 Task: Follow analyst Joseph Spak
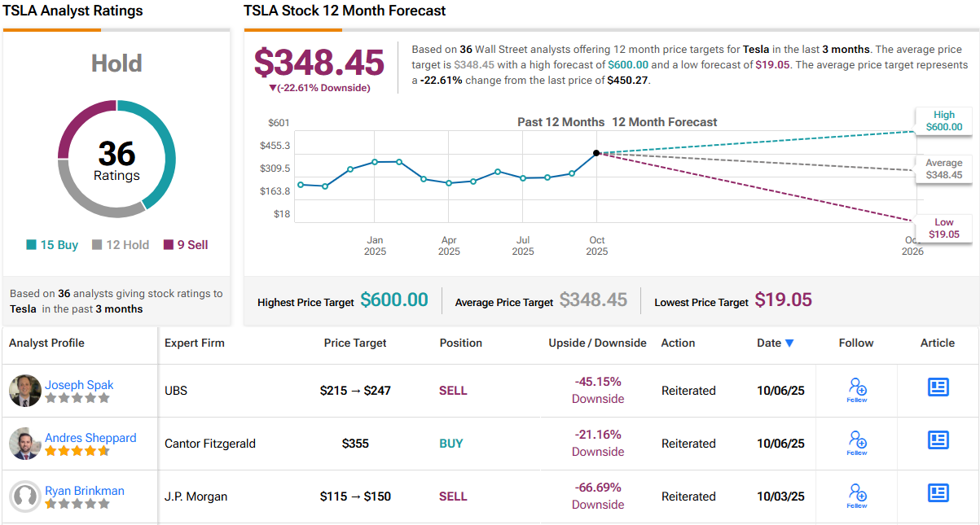(856, 389)
